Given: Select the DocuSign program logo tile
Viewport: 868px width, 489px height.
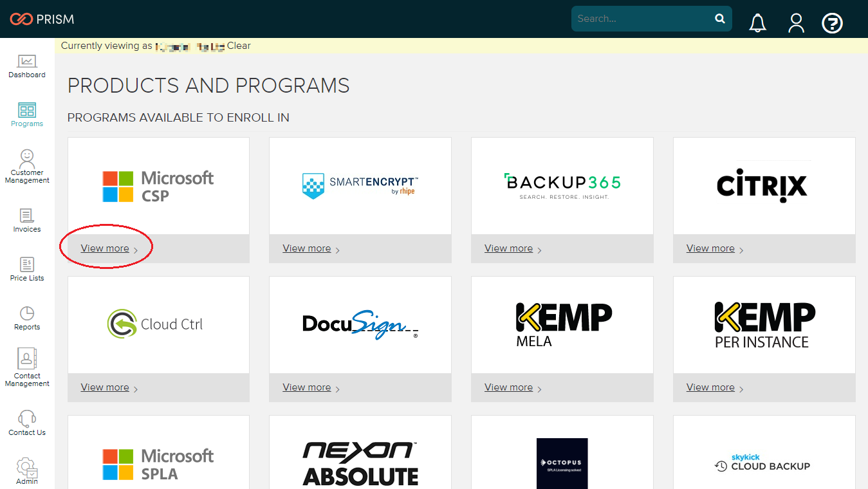Looking at the screenshot, I should (360, 325).
